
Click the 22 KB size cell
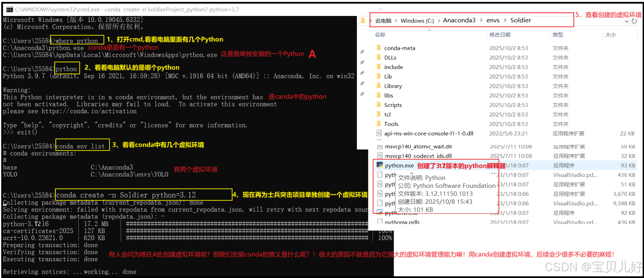[627, 133]
